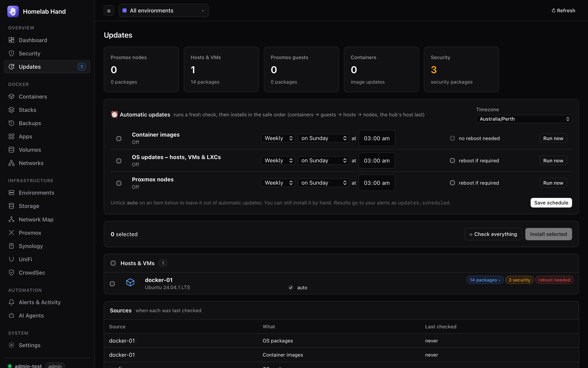Enable OS updates hosts, VMs & LXCs checkbox

click(119, 161)
